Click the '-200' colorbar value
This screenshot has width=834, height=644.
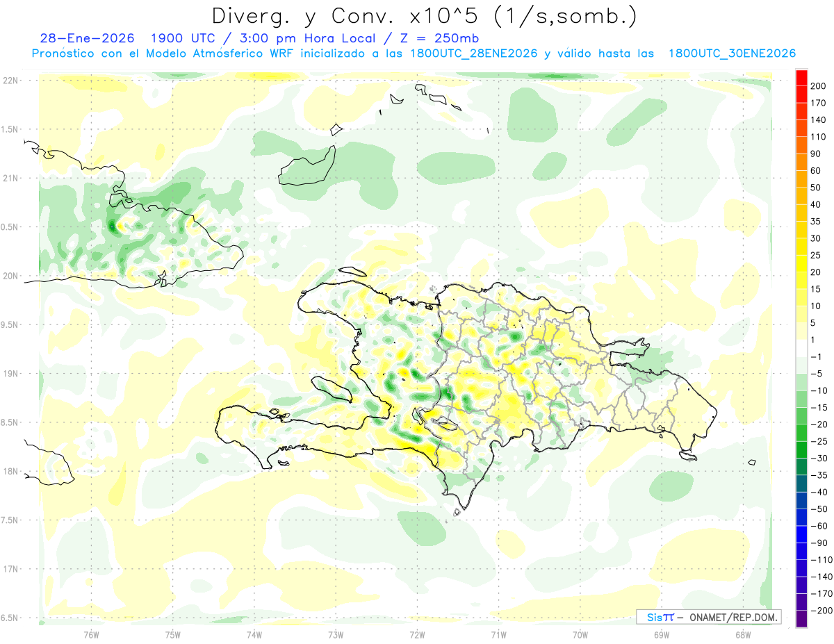[821, 610]
